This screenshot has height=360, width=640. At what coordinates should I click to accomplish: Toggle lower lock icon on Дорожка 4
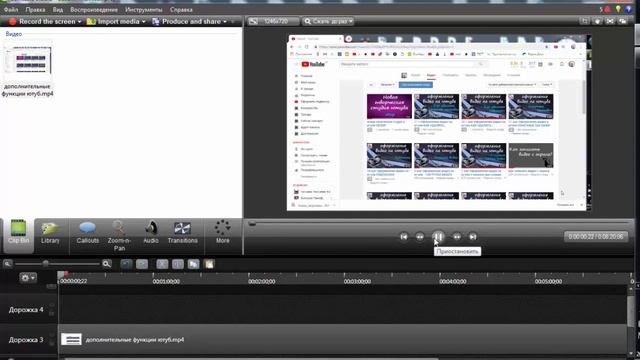tap(52, 313)
